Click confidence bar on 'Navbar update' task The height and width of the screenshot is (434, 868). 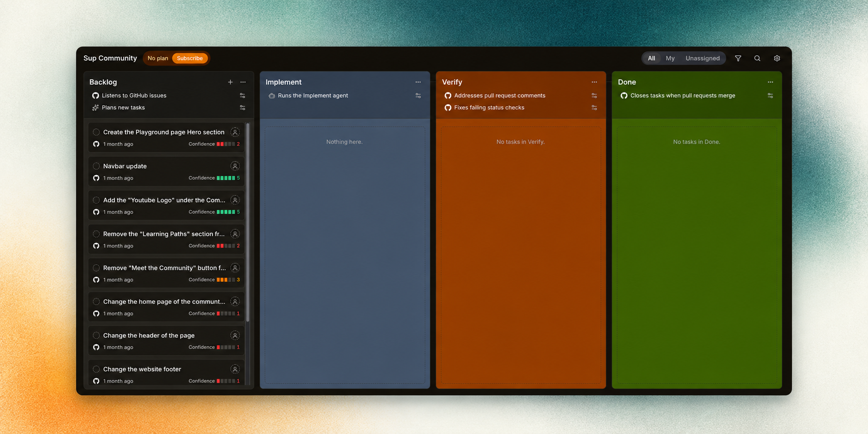(226, 178)
